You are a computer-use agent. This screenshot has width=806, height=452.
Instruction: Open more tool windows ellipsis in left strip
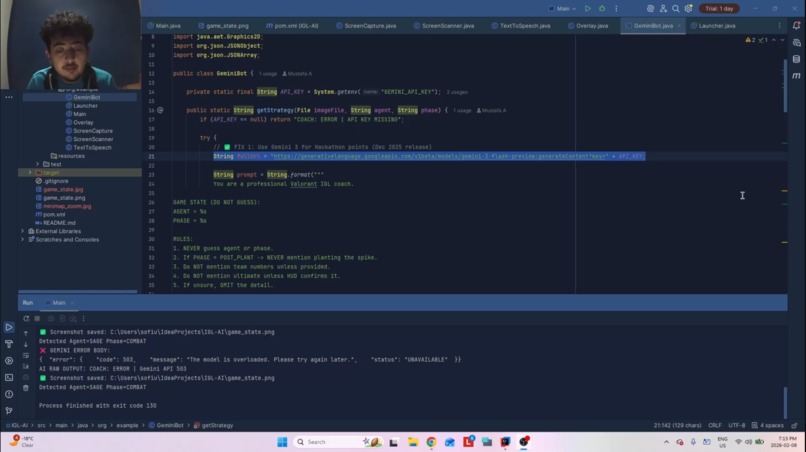pyautogui.click(x=9, y=97)
